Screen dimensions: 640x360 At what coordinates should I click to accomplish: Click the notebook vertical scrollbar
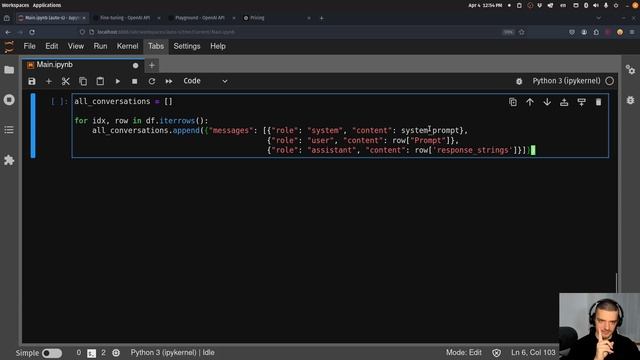(x=616, y=282)
